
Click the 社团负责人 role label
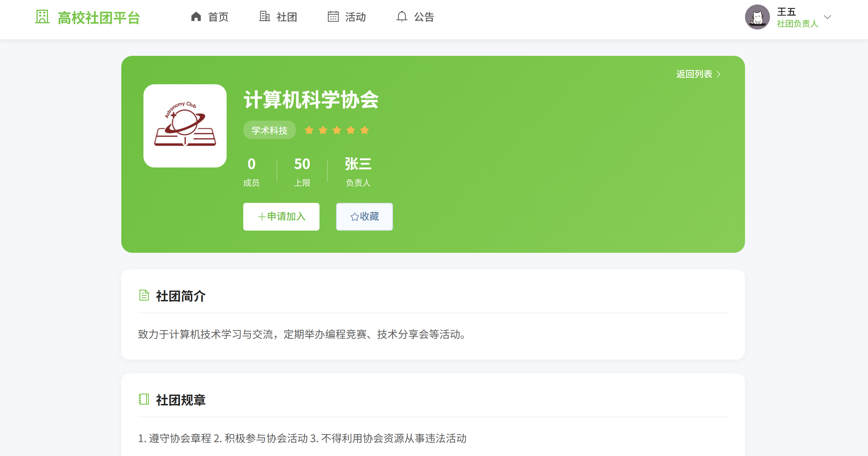click(797, 24)
